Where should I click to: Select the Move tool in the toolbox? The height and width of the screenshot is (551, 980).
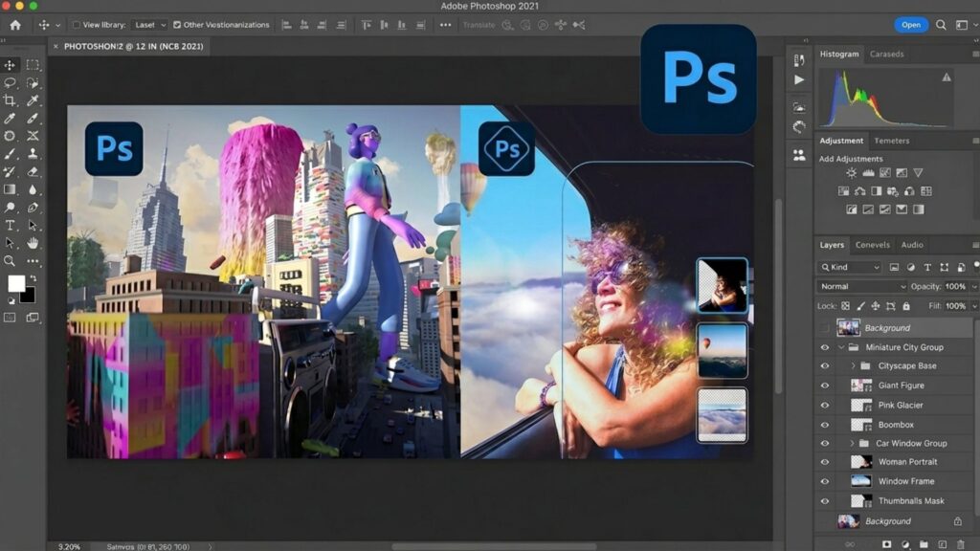(10, 65)
